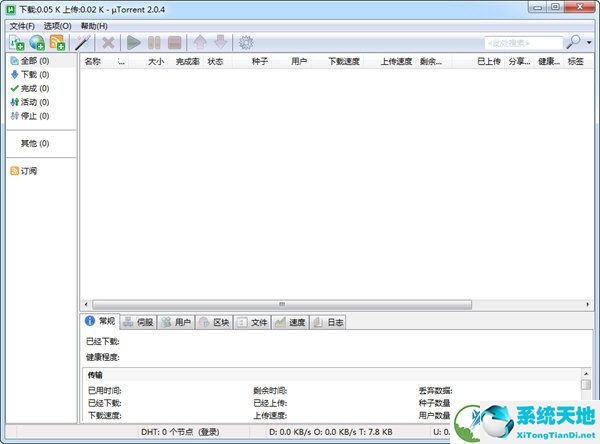Click the Pause toolbar icon

154,42
